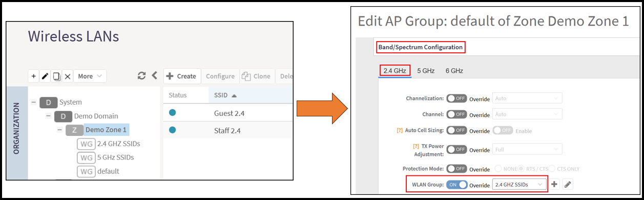Image resolution: width=644 pixels, height=200 pixels.
Task: Open the Channel Auto dropdown
Action: (527, 114)
